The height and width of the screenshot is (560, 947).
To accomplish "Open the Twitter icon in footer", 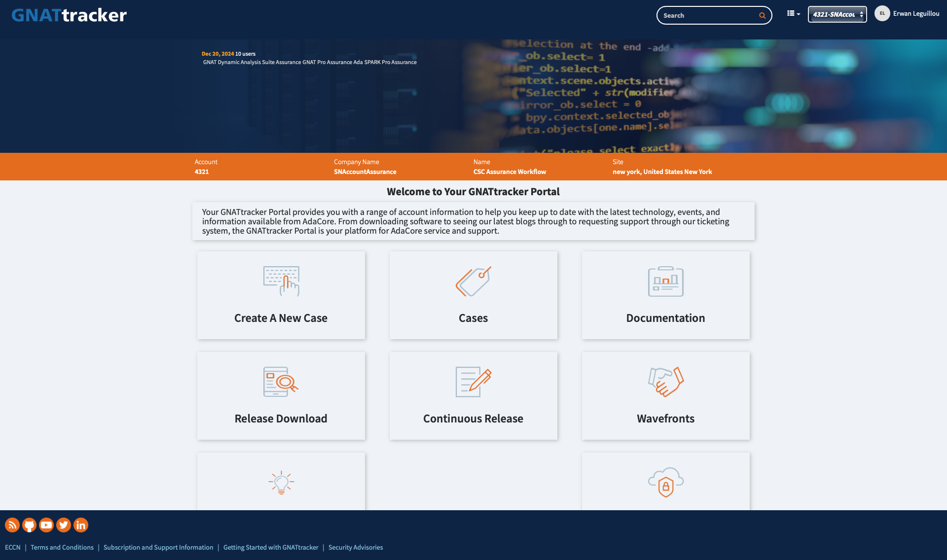I will pos(64,525).
